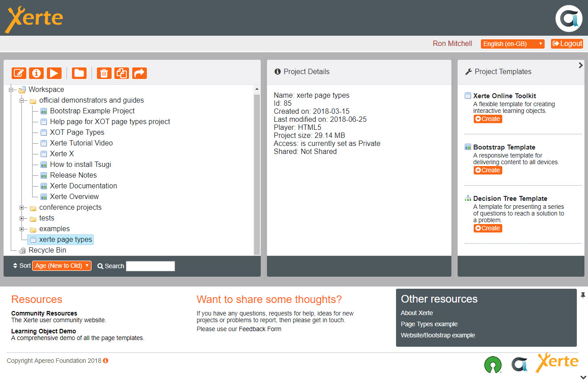Open the Community Resources link
Screen dimensions: 588x382
pos(44,313)
